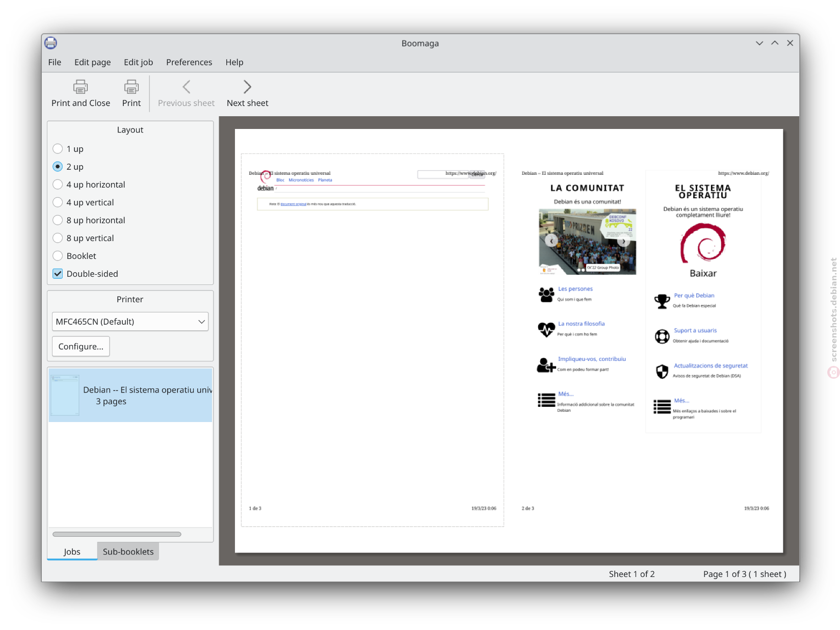Click the lifebuoy icon beside Suport a usuaris

point(662,336)
